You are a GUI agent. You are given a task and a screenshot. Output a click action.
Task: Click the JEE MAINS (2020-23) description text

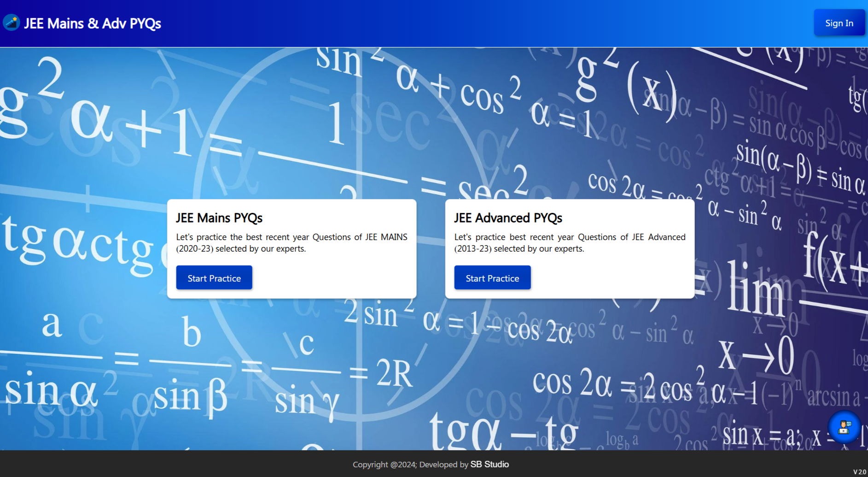pyautogui.click(x=291, y=242)
